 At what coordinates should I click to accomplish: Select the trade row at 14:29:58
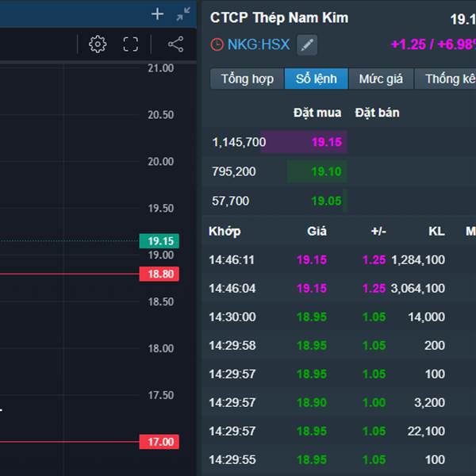point(339,345)
